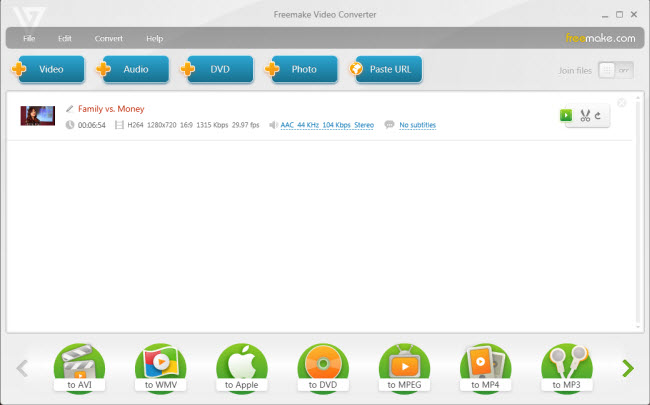Click the rotate arrow icon
650x405 pixels.
point(598,116)
